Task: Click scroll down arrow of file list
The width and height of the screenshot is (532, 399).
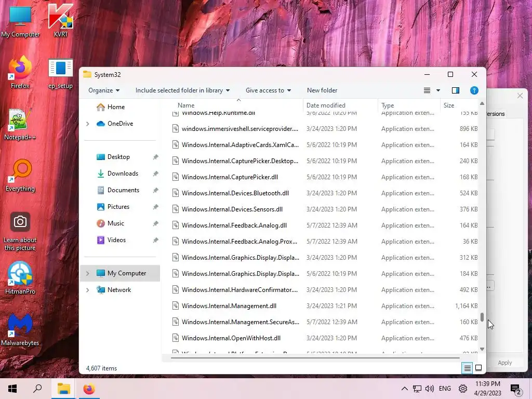Action: click(482, 349)
